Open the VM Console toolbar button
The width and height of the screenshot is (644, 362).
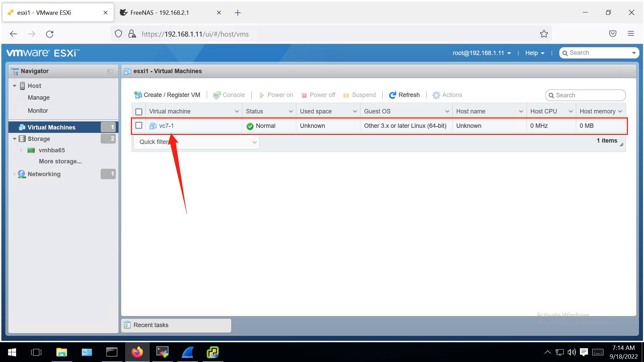click(x=229, y=95)
